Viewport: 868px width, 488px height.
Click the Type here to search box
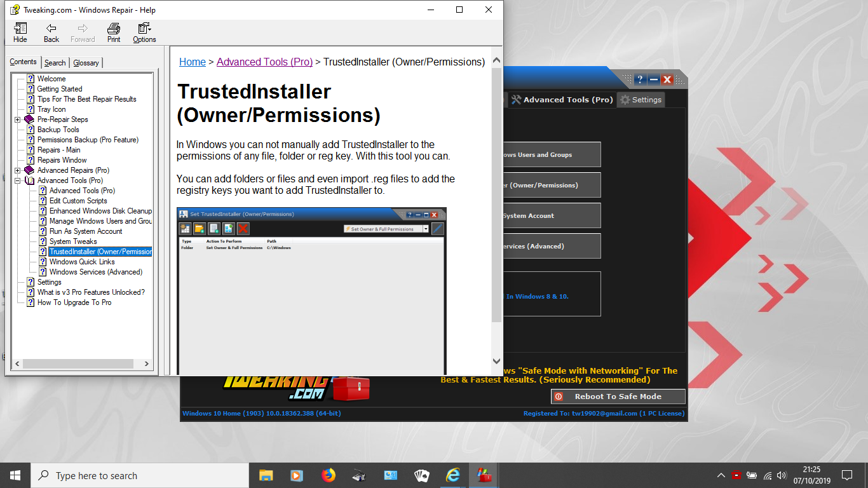(140, 475)
